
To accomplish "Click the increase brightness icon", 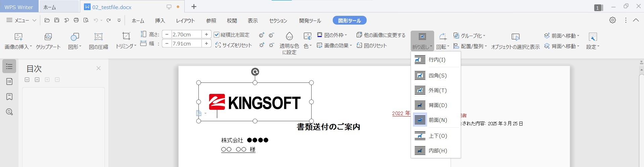I will click(262, 45).
